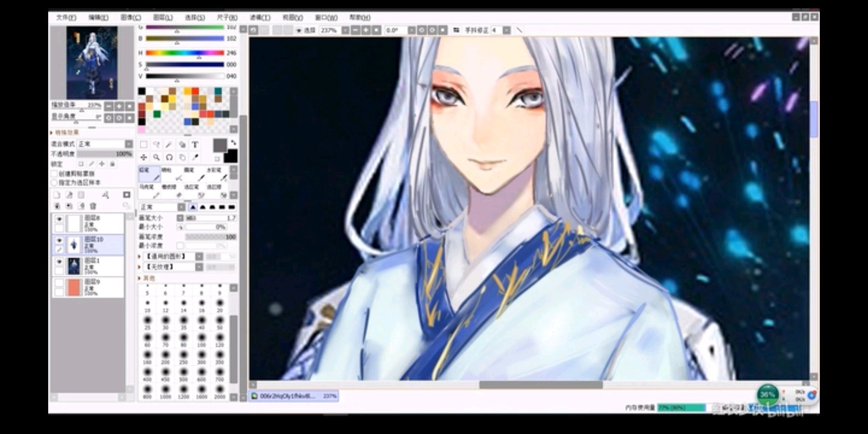Select the Move layer tool
This screenshot has height=434, width=868.
coord(144,157)
